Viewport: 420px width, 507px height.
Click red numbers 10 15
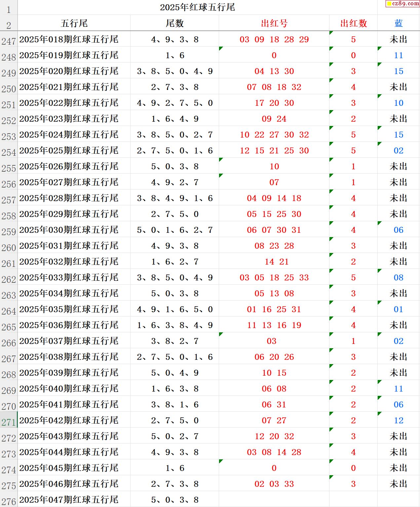tap(274, 373)
